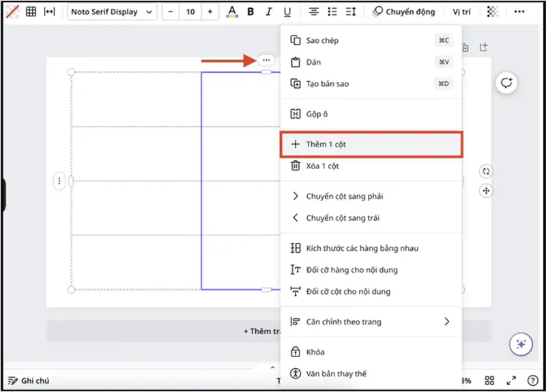Change text alignment
This screenshot has height=392, width=546.
click(314, 12)
